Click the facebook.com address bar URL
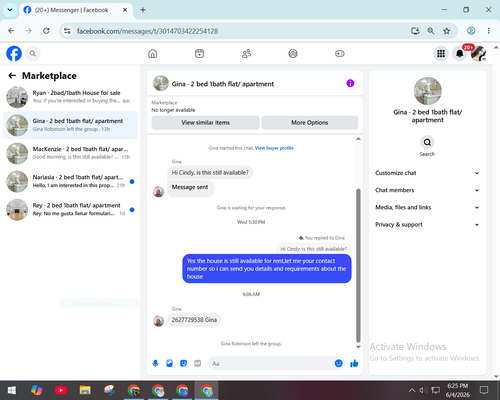The image size is (500, 400). coord(147,31)
